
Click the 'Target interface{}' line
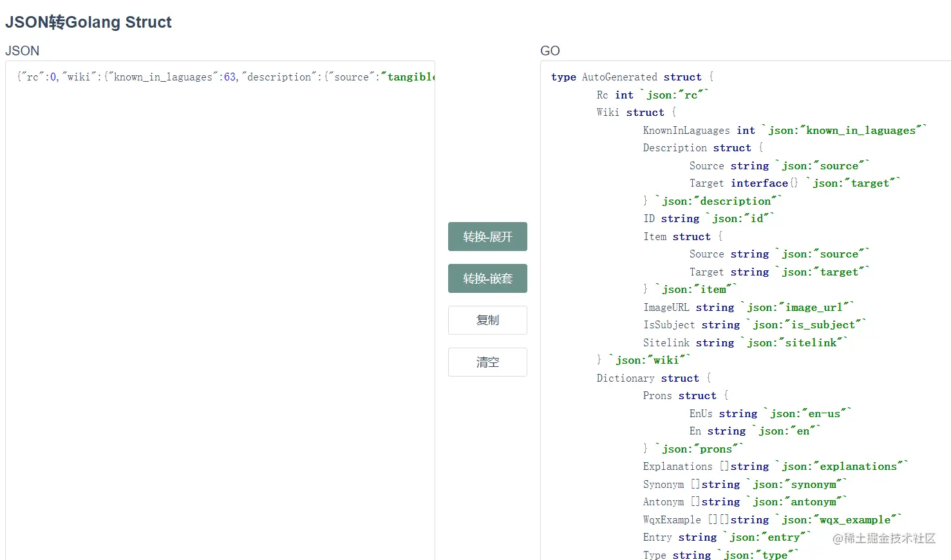[x=794, y=183]
